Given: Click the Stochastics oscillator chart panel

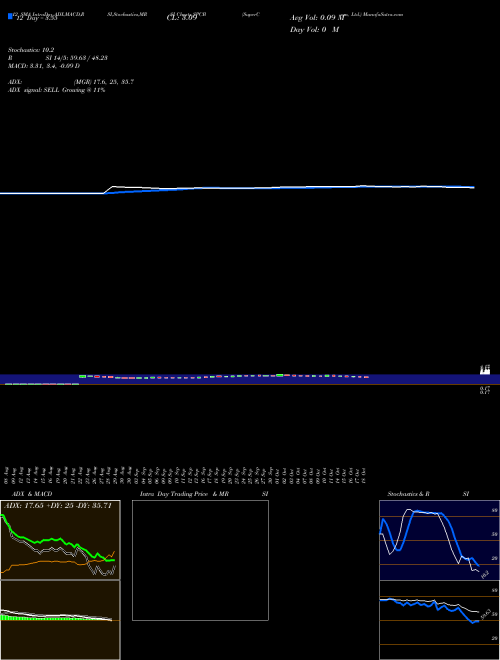Looking at the screenshot, I should (439, 540).
